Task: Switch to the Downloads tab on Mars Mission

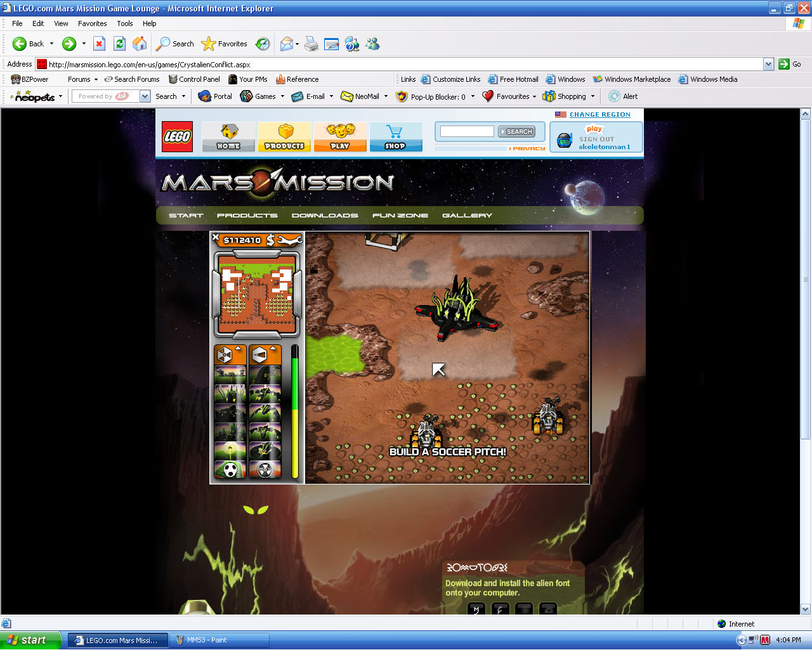Action: [325, 216]
